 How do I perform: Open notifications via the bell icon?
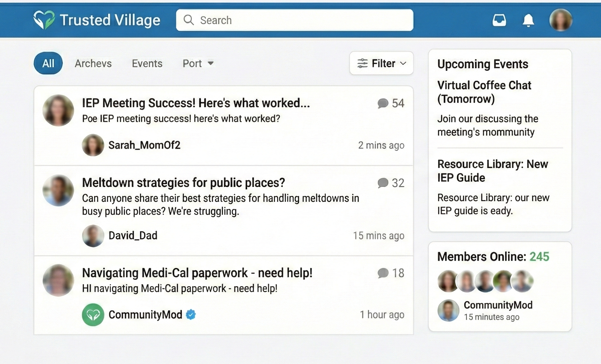tap(528, 20)
